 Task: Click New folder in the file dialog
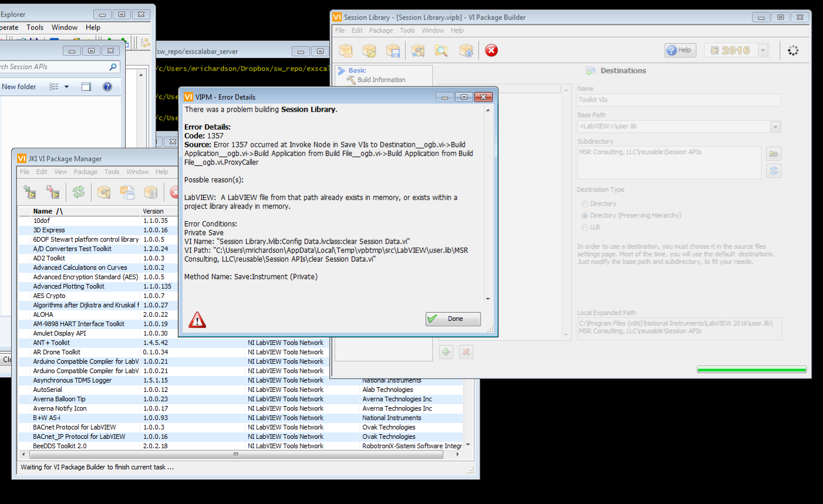coord(19,86)
